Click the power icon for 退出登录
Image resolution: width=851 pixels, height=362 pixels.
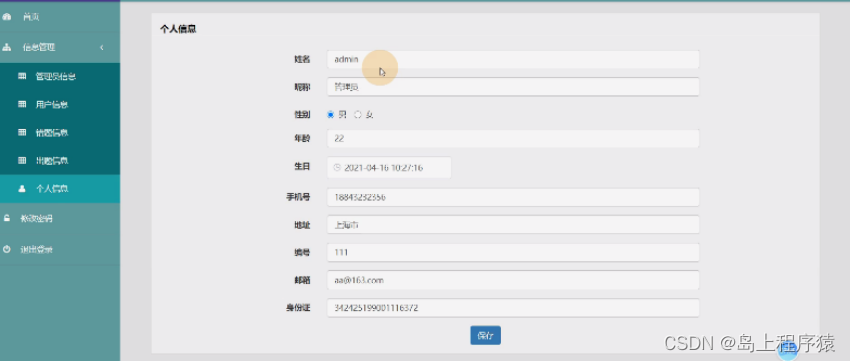(7, 250)
